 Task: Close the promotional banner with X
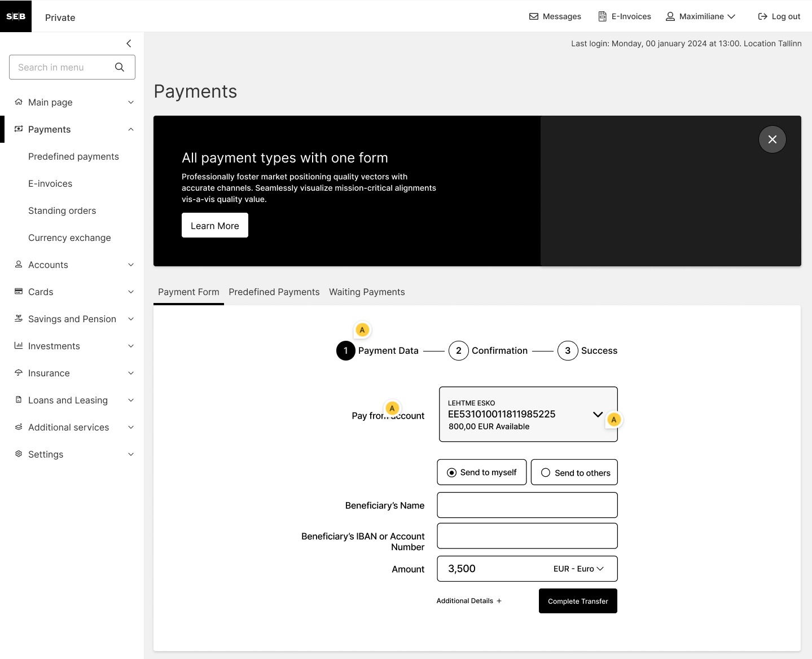click(773, 139)
